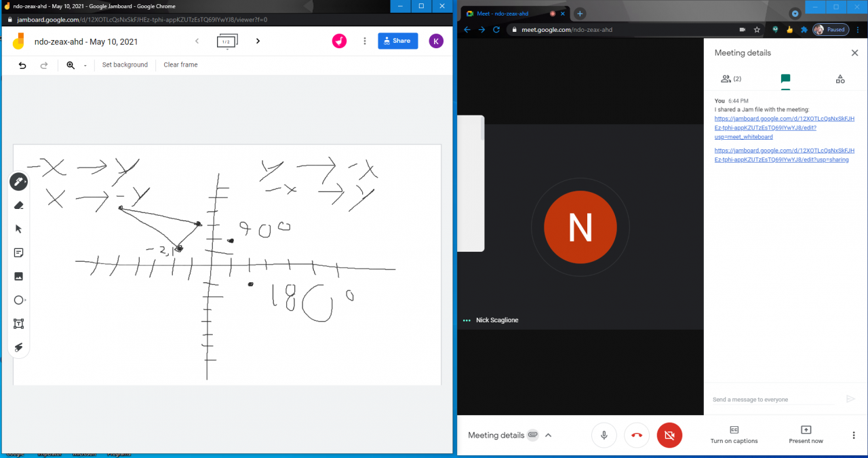The image size is (868, 458).
Task: Open Chrome menu in Meet window
Action: (859, 30)
